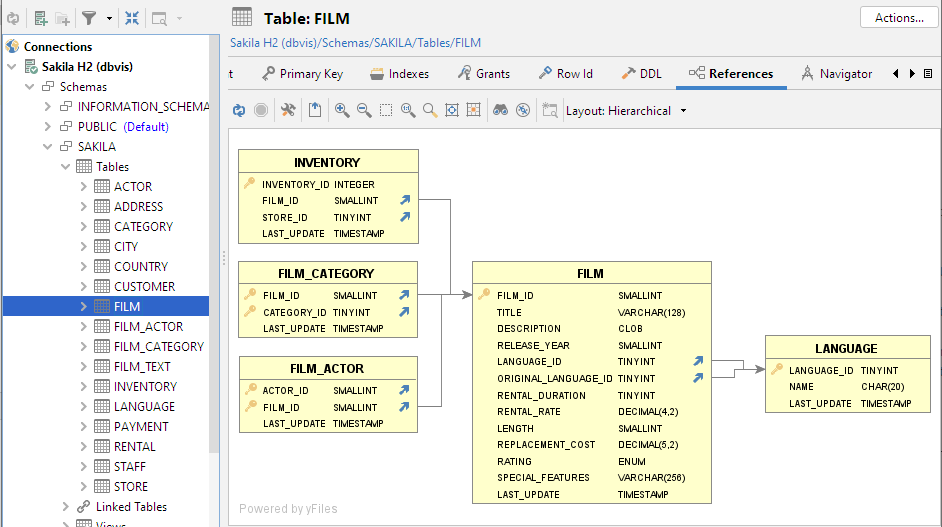Image resolution: width=942 pixels, height=527 pixels.
Task: Collapse all tree nodes with blue arrows icon
Action: click(132, 18)
